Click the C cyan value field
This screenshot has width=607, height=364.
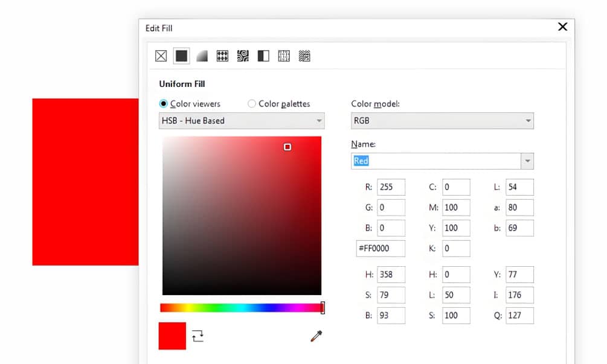[456, 187]
